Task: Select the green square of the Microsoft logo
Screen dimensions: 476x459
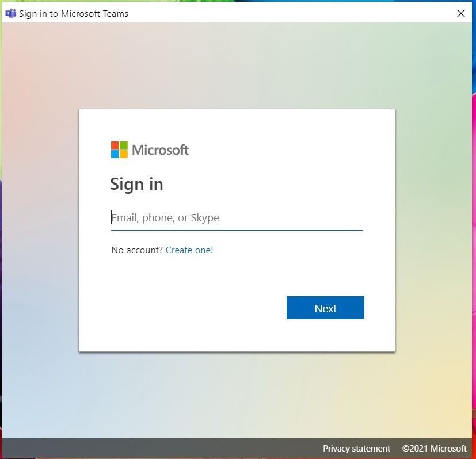Action: coord(123,146)
